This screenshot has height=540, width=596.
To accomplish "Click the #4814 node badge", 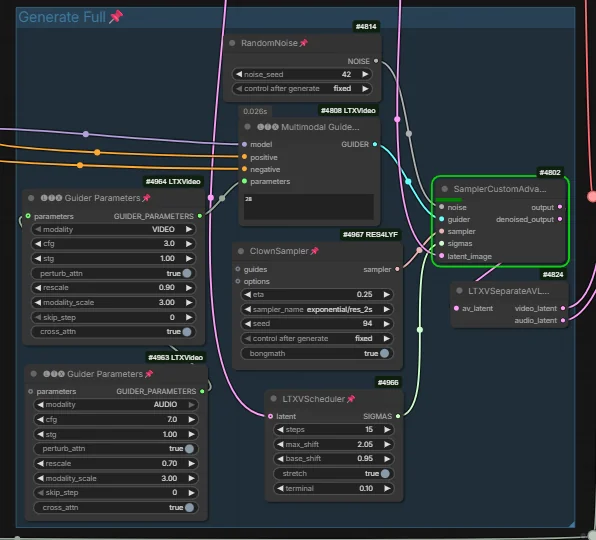I will pos(366,26).
